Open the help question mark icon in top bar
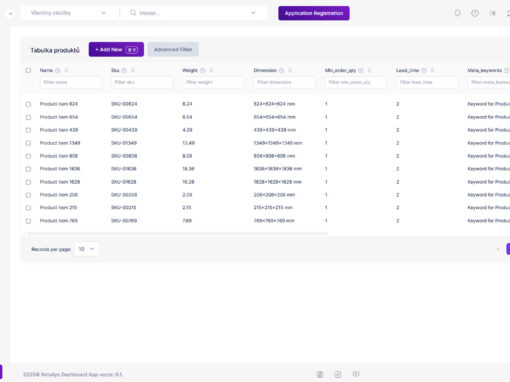The width and height of the screenshot is (510, 382). coord(475,13)
